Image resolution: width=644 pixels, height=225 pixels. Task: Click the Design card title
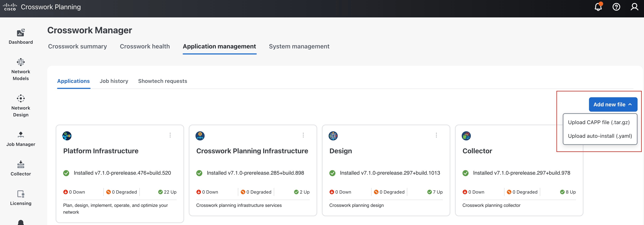pos(341,151)
